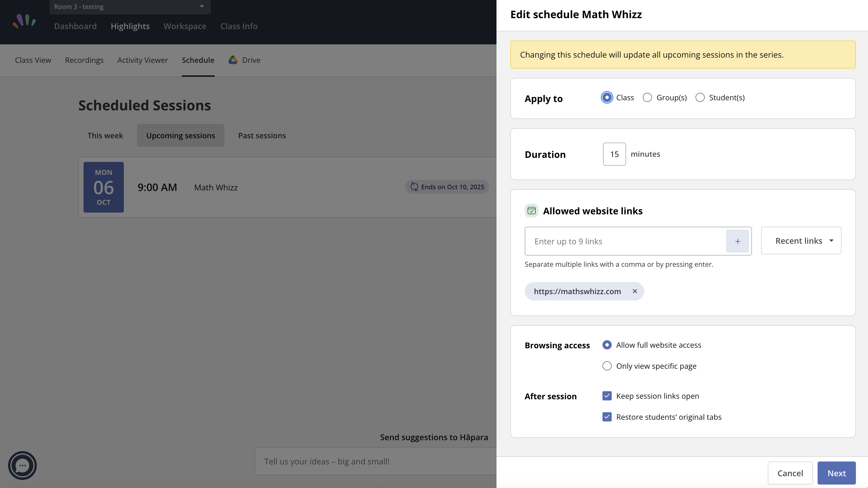Screen dimensions: 868x488
Task: Add link with the plus button
Action: (x=738, y=241)
